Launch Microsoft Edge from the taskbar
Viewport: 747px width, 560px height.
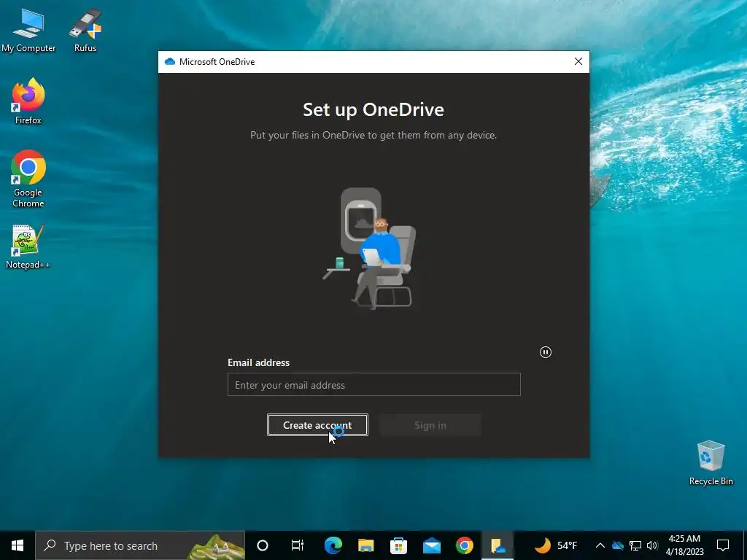click(333, 545)
